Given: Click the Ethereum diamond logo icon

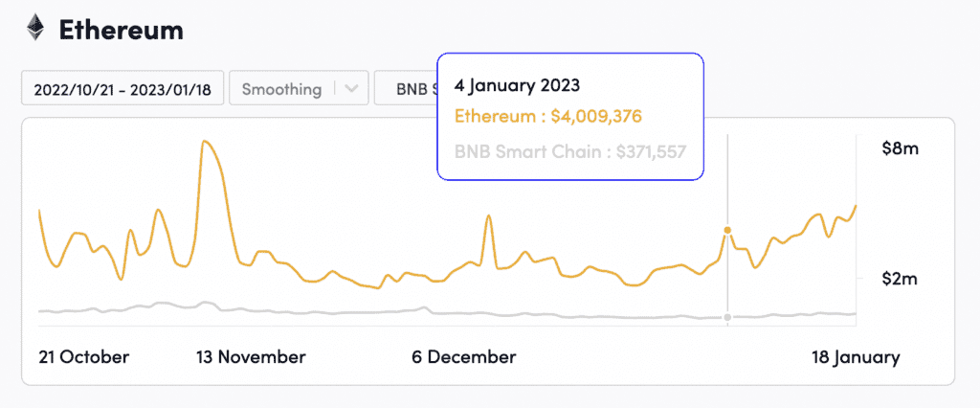Looking at the screenshot, I should [x=35, y=29].
